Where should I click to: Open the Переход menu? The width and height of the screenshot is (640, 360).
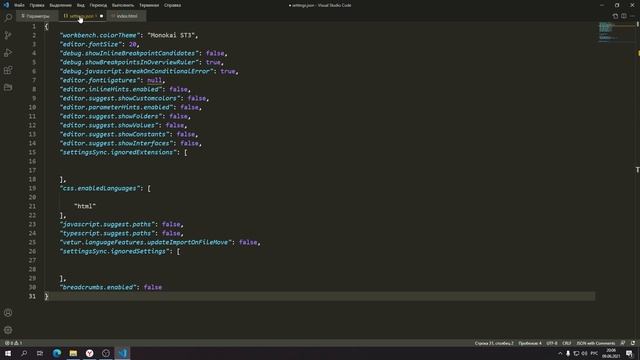point(98,5)
